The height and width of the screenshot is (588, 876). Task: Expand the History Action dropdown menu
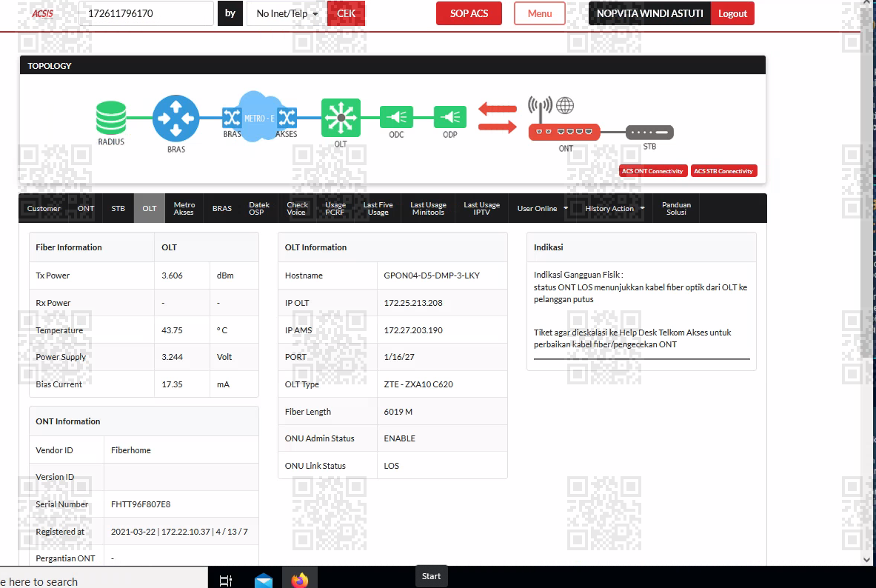(x=615, y=209)
